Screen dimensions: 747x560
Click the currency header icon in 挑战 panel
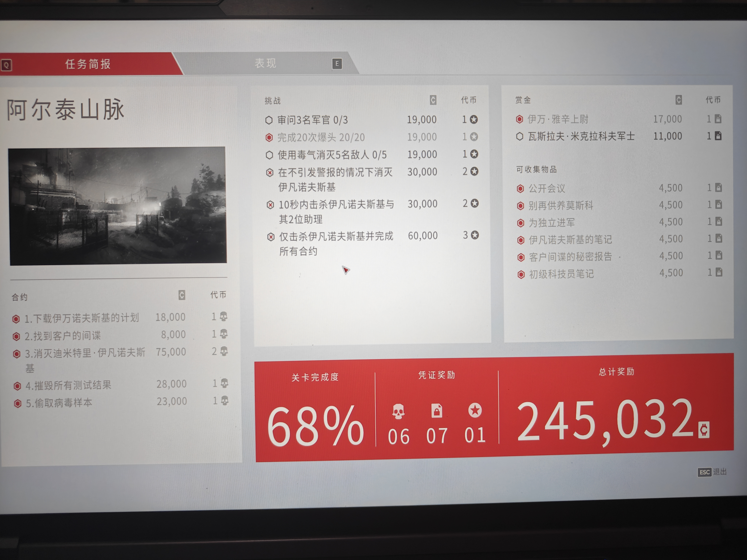coord(433,100)
